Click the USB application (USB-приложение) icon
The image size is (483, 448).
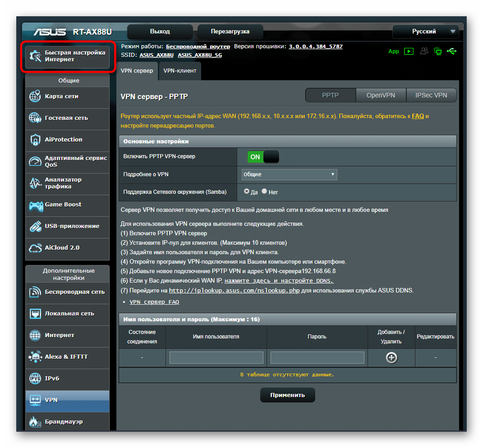tap(35, 226)
